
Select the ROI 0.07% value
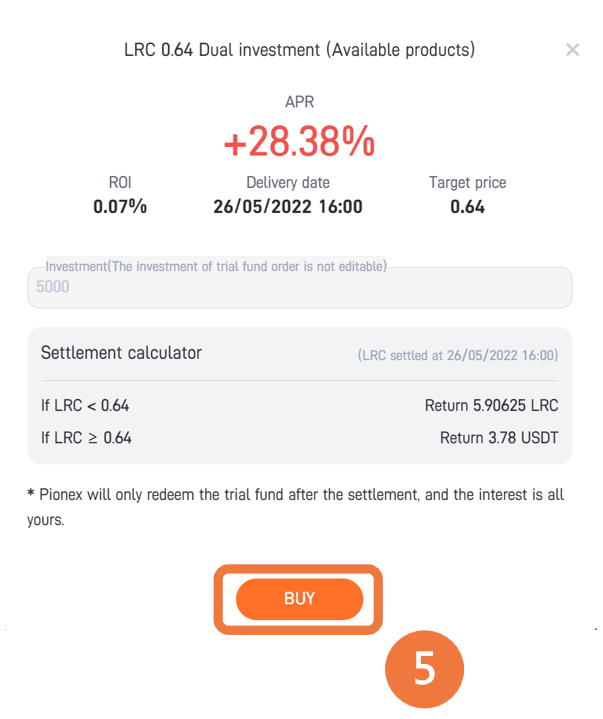pos(120,207)
